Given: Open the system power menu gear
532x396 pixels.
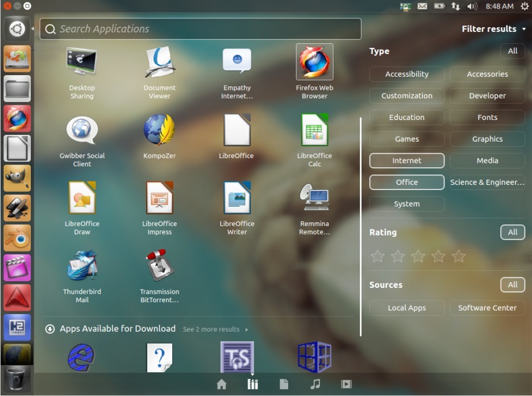Looking at the screenshot, I should (x=524, y=6).
